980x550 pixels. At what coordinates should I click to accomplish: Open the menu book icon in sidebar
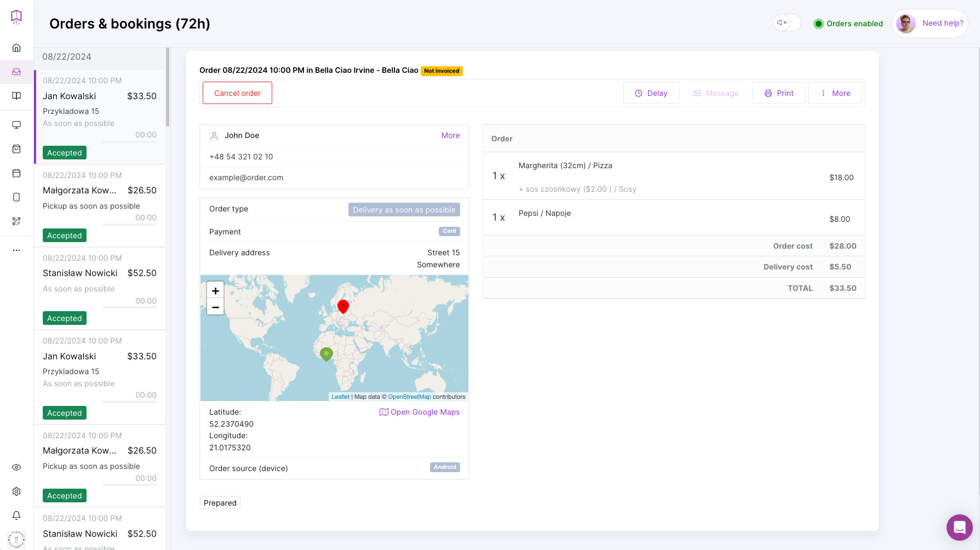(16, 96)
